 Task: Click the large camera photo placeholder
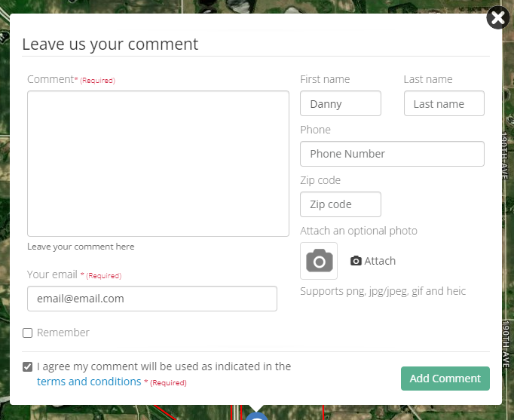319,261
